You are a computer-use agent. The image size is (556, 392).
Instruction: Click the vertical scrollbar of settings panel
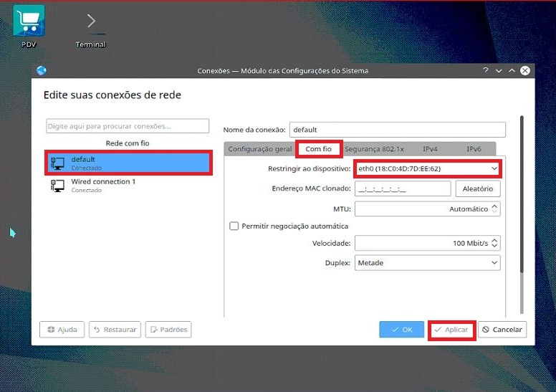(x=522, y=194)
